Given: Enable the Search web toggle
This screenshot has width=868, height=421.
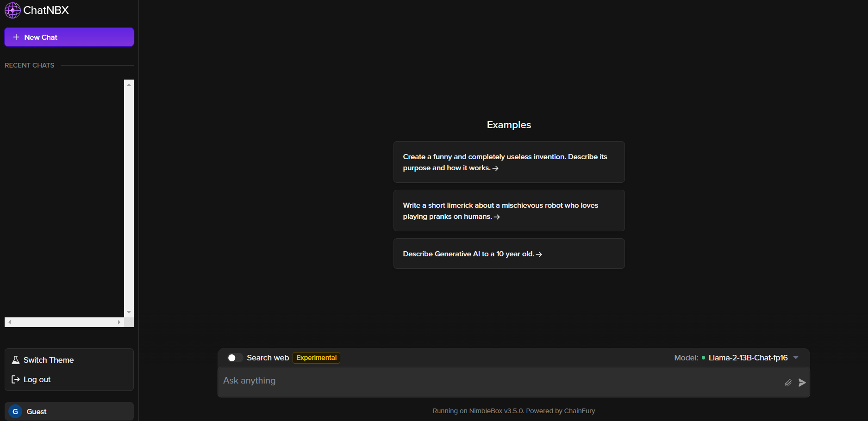Looking at the screenshot, I should (234, 358).
